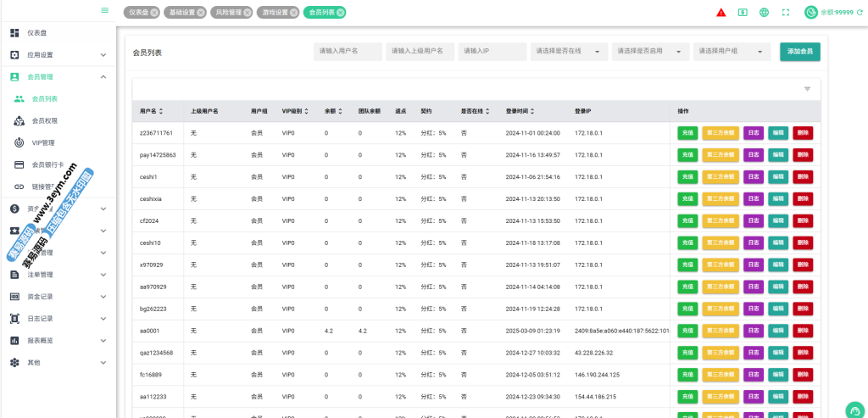Click the refresh icon next to balance 99999
This screenshot has width=868, height=418.
811,13
